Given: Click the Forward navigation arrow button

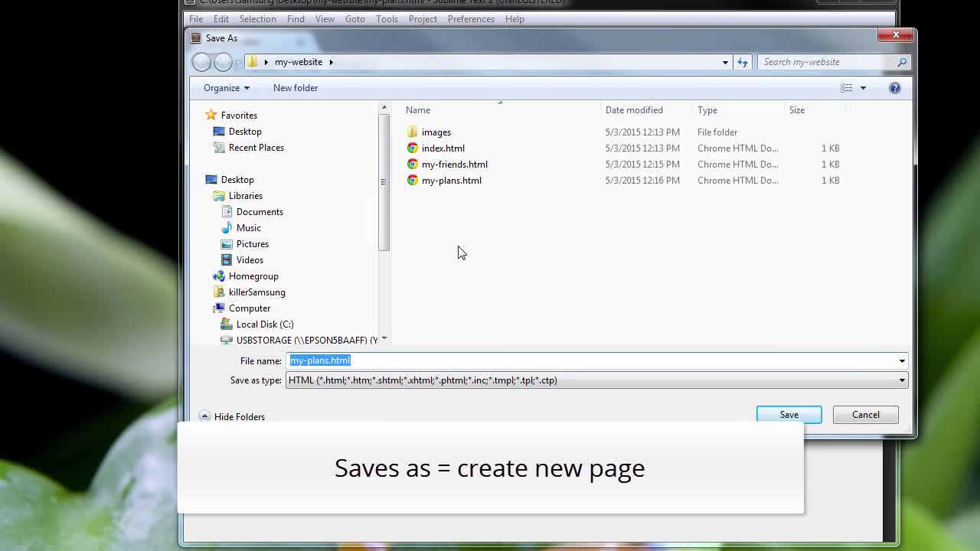Looking at the screenshot, I should pyautogui.click(x=223, y=62).
